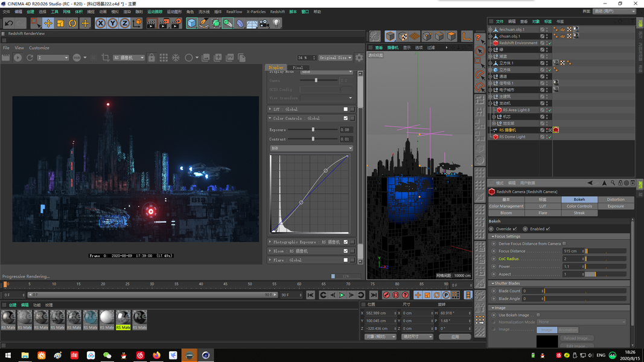The image size is (644, 362).
Task: Adjust the Aspect slider
Action: tap(605, 274)
